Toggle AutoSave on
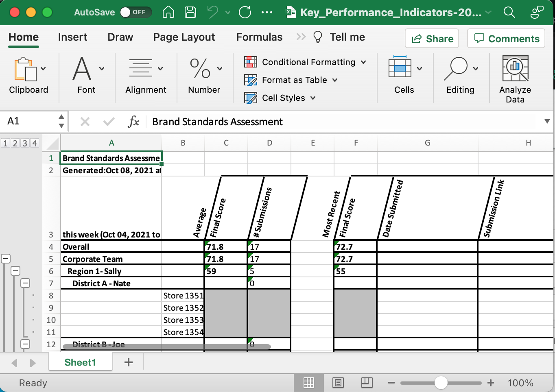Image resolution: width=555 pixels, height=392 pixels. pos(136,12)
